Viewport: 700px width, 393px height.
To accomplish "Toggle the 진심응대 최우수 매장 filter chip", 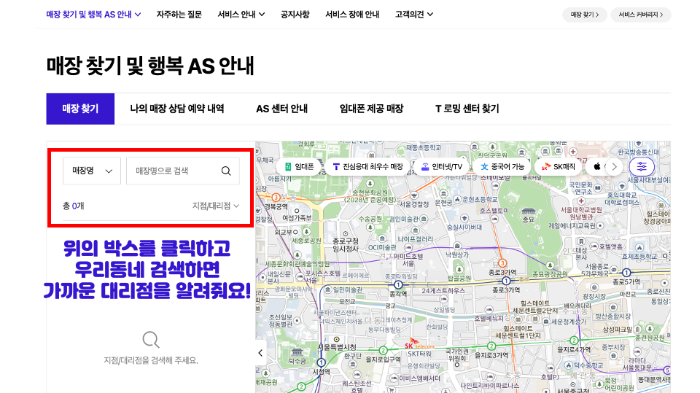I will (368, 167).
